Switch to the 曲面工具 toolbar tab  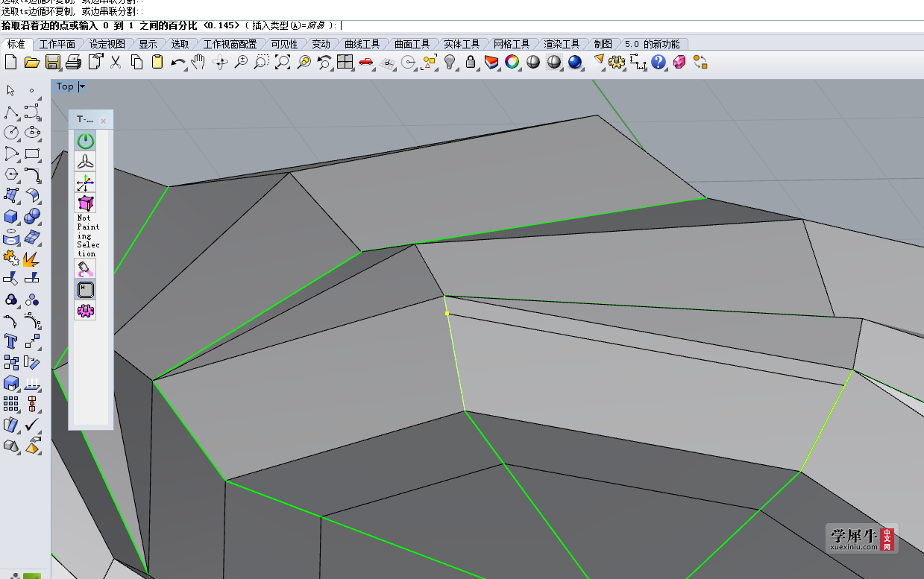(412, 45)
